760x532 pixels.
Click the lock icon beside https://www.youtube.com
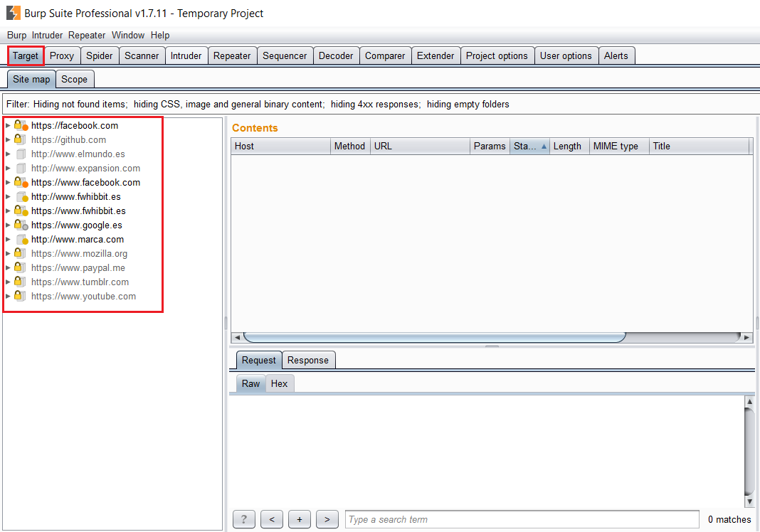click(20, 297)
